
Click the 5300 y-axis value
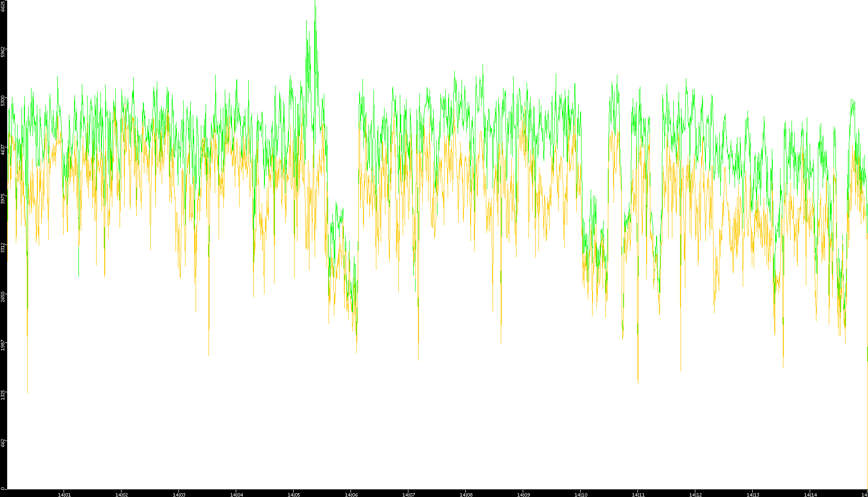pos(3,101)
